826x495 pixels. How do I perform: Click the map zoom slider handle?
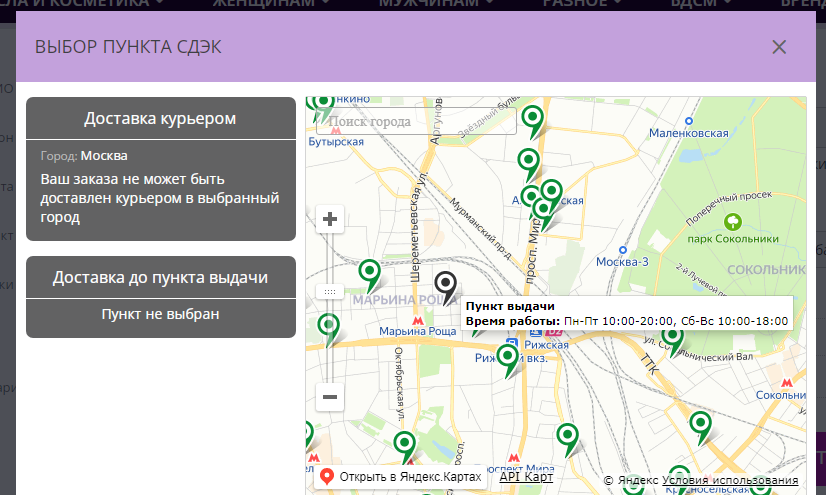330,291
